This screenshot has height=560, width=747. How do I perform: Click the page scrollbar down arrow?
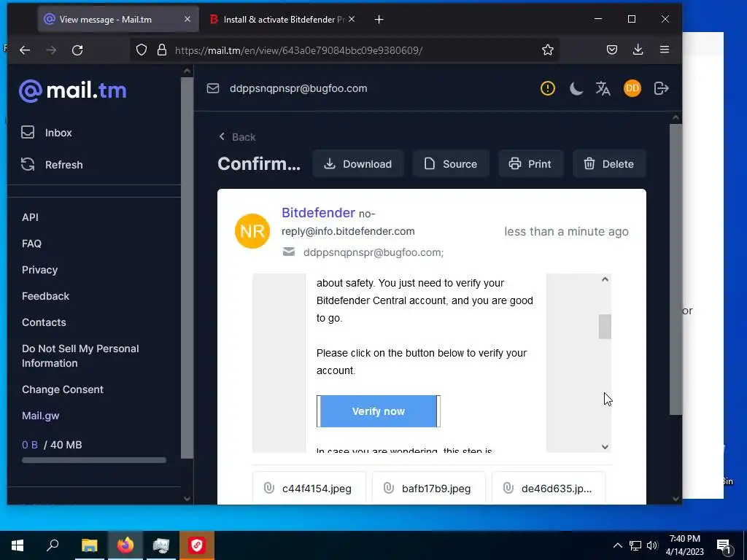tap(676, 499)
